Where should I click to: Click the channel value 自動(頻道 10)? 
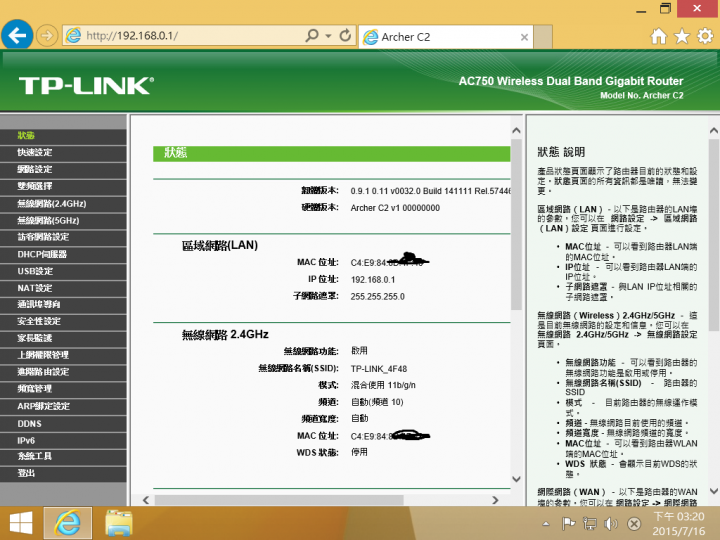pyautogui.click(x=377, y=402)
